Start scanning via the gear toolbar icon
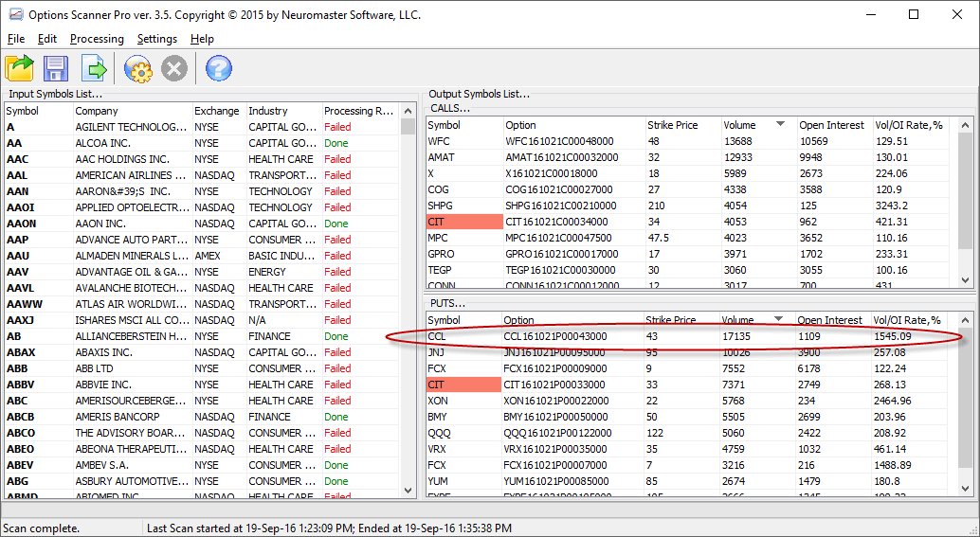The image size is (980, 537). (138, 68)
